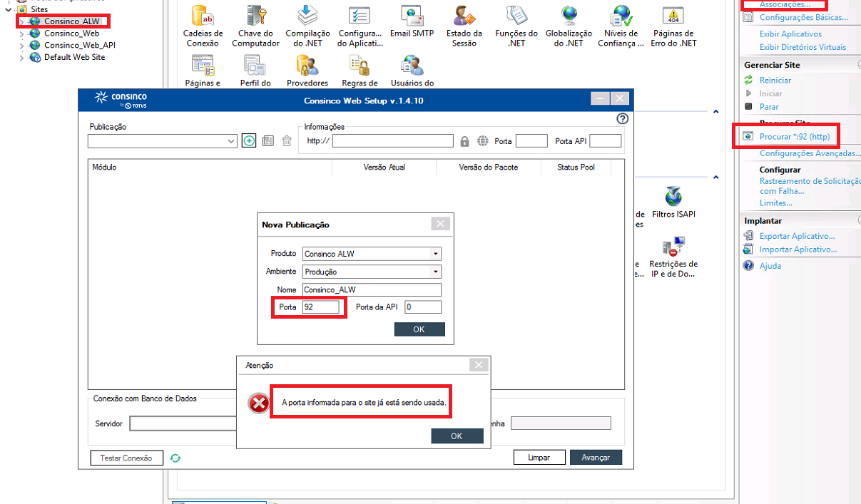Image resolution: width=861 pixels, height=504 pixels.
Task: Click the Avançar button
Action: [x=596, y=458]
